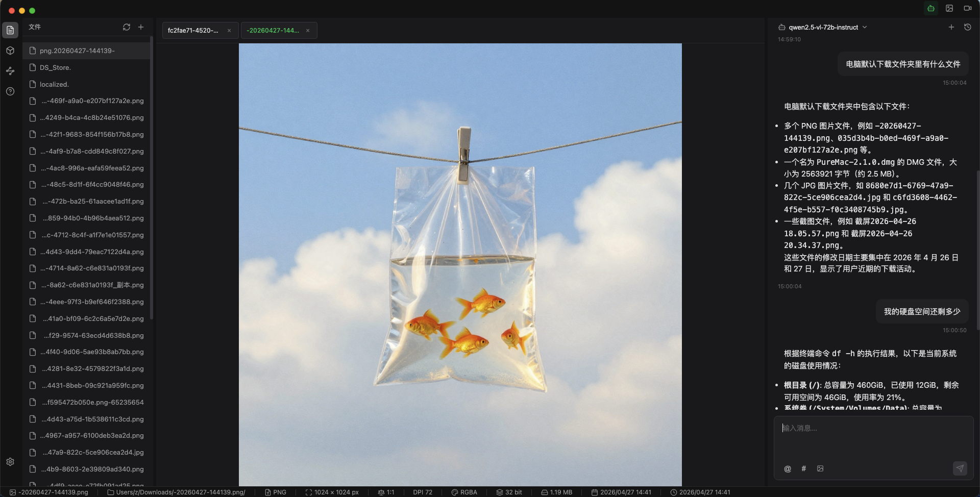This screenshot has height=497, width=980.
Task: Open file ending 48c5-8d1f-6f4cc9048f46.png
Action: pos(87,185)
